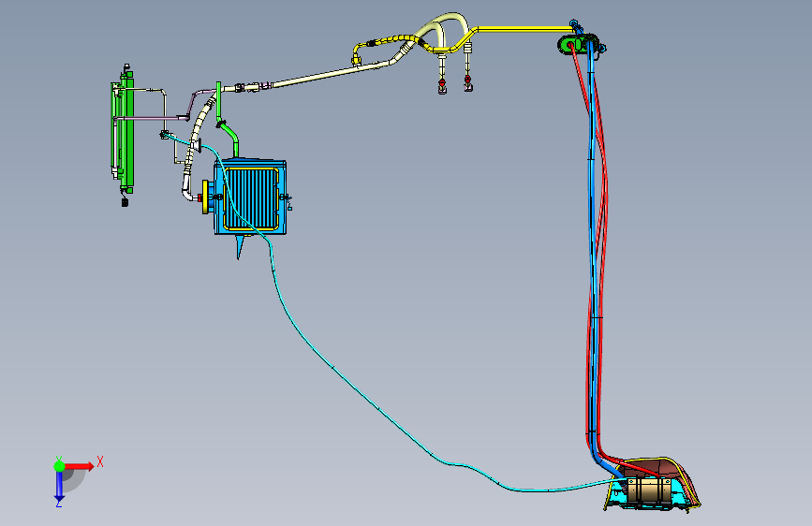Pick the long cyan hose running diagonally
812x526 pixels.
pos(380,410)
